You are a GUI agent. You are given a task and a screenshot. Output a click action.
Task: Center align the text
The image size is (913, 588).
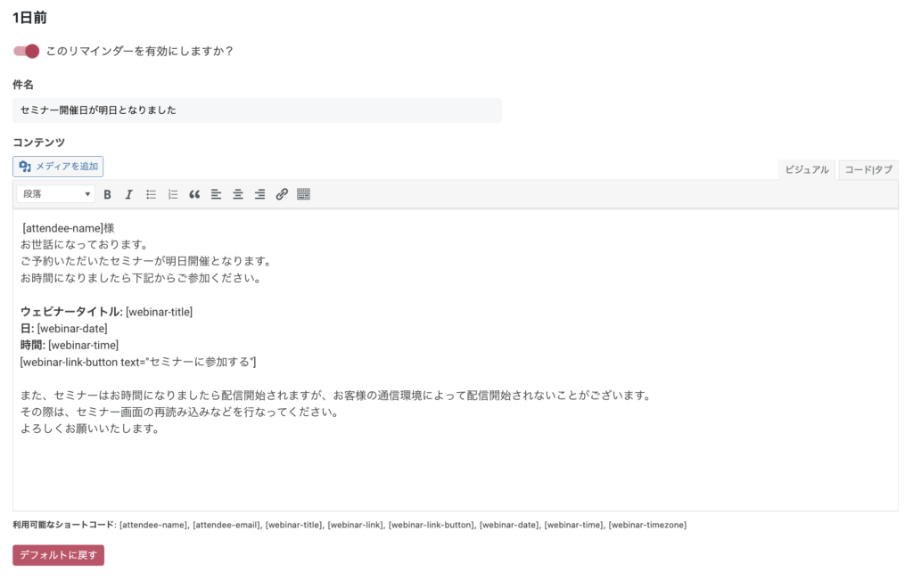point(237,194)
